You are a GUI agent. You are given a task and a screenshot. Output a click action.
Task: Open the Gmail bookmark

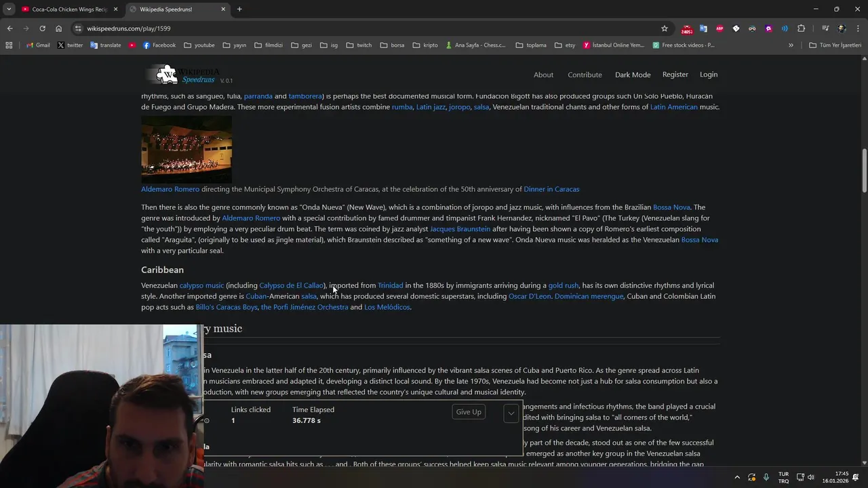pos(38,45)
